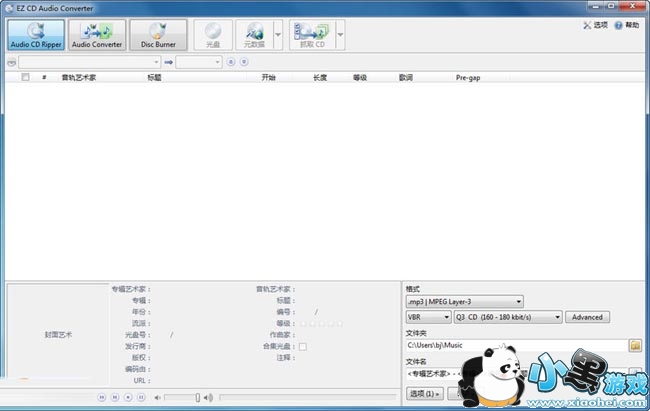Maximize the EZ CD Audio Converter window

click(x=611, y=6)
